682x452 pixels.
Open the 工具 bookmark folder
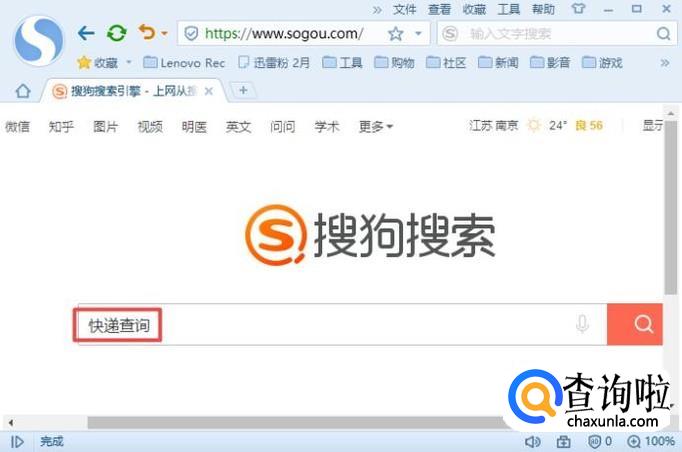click(342, 63)
